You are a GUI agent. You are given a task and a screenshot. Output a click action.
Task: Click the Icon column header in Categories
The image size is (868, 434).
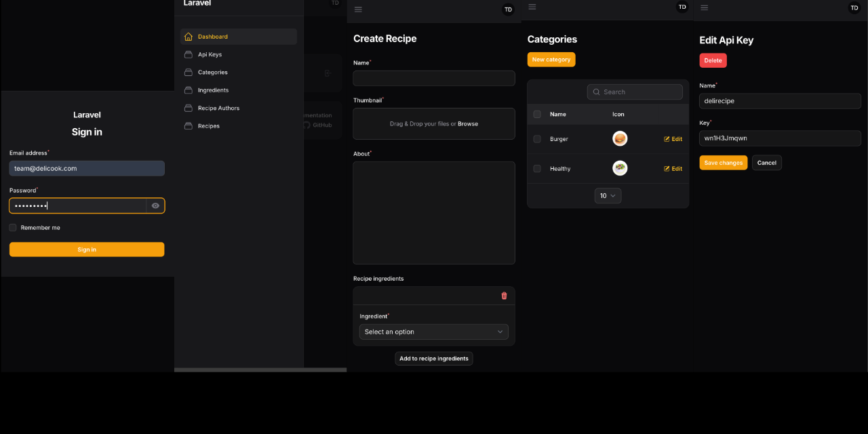point(618,115)
